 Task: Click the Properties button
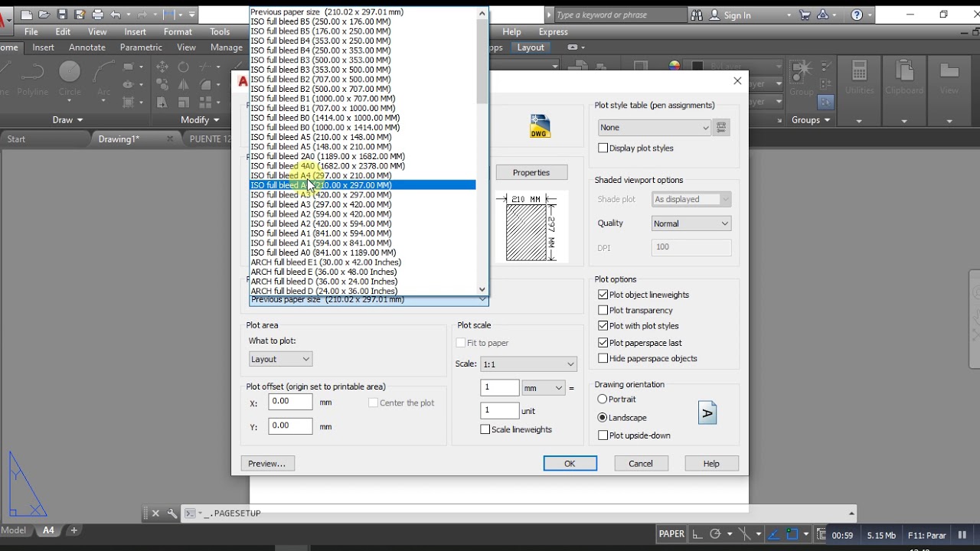coord(531,173)
